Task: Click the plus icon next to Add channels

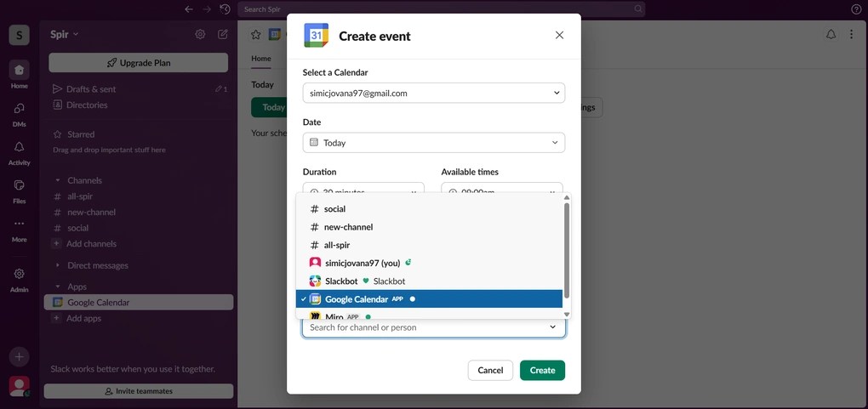Action: point(56,243)
